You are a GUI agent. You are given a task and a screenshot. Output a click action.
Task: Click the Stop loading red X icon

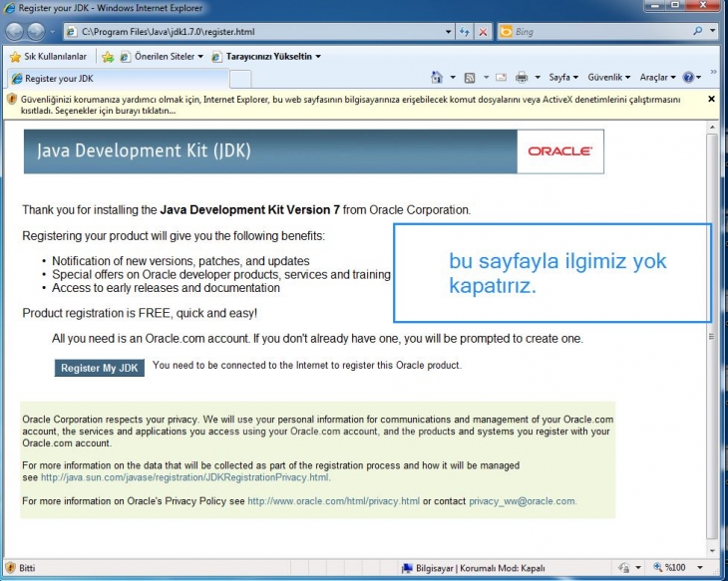coord(483,32)
